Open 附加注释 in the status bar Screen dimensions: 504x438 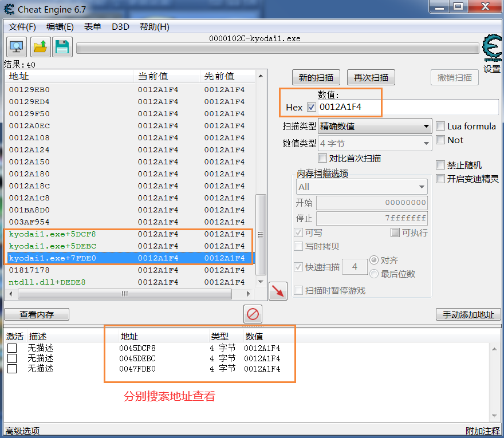coord(483,431)
